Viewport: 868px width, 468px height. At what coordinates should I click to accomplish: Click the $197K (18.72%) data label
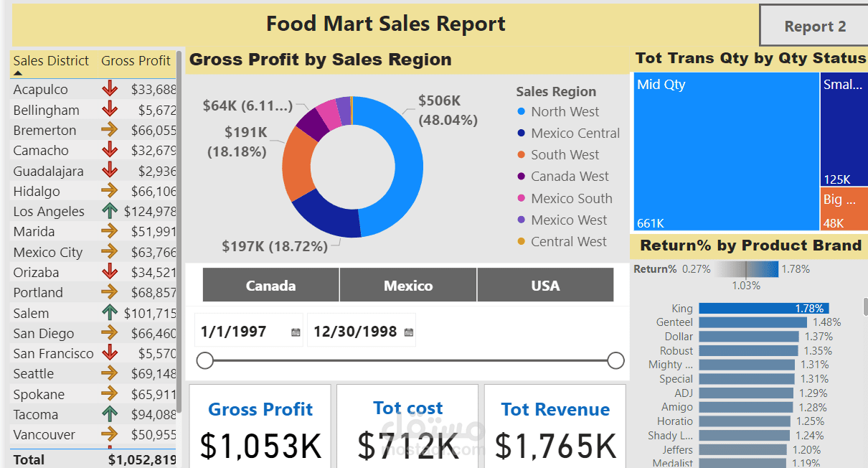275,246
